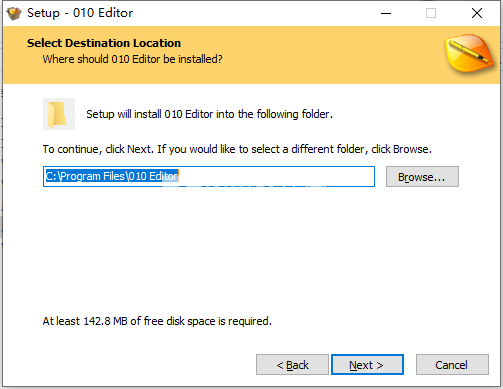The width and height of the screenshot is (503, 389).
Task: Click the Setup - 010 Editor title text
Action: tap(80, 13)
